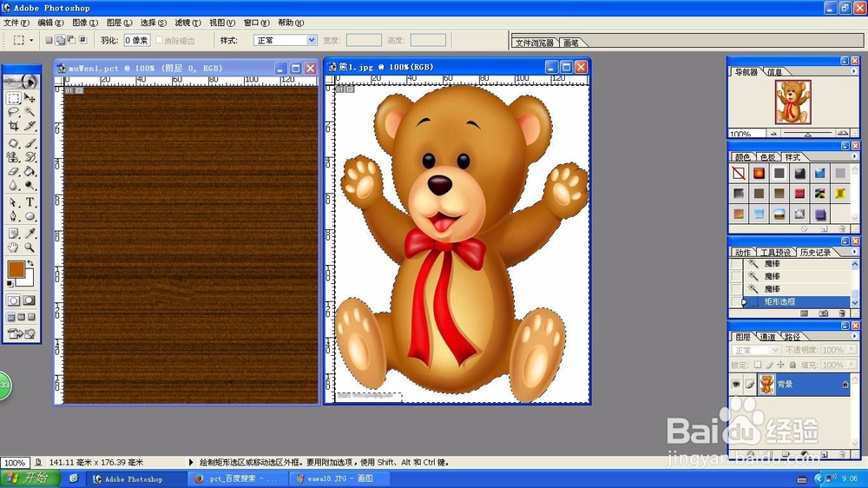
Task: Select the Brush tool
Action: 30,143
